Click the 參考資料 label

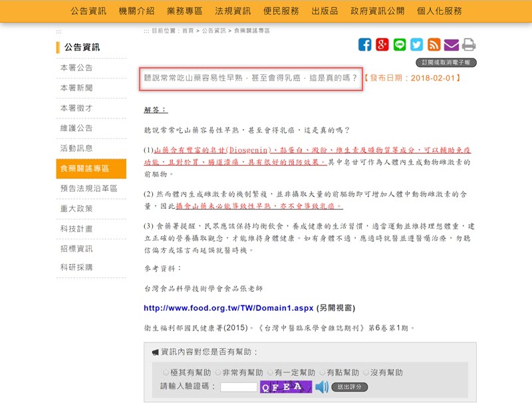click(162, 269)
